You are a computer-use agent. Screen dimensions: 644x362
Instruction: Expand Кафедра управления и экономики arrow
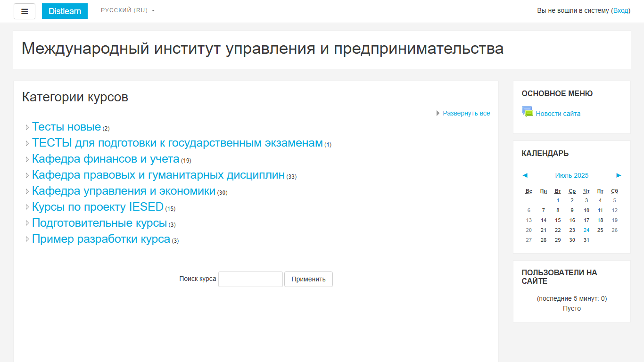pos(27,191)
